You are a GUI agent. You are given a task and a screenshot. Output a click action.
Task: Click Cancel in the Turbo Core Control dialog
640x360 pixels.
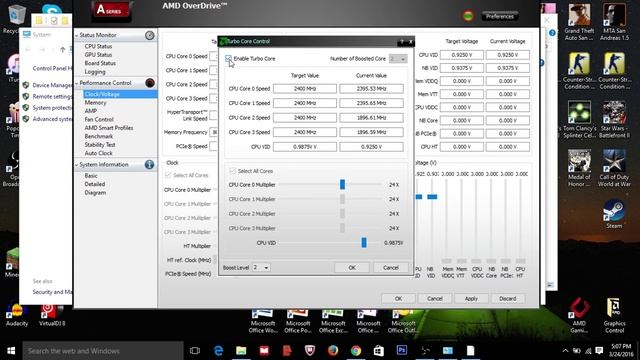(x=391, y=268)
